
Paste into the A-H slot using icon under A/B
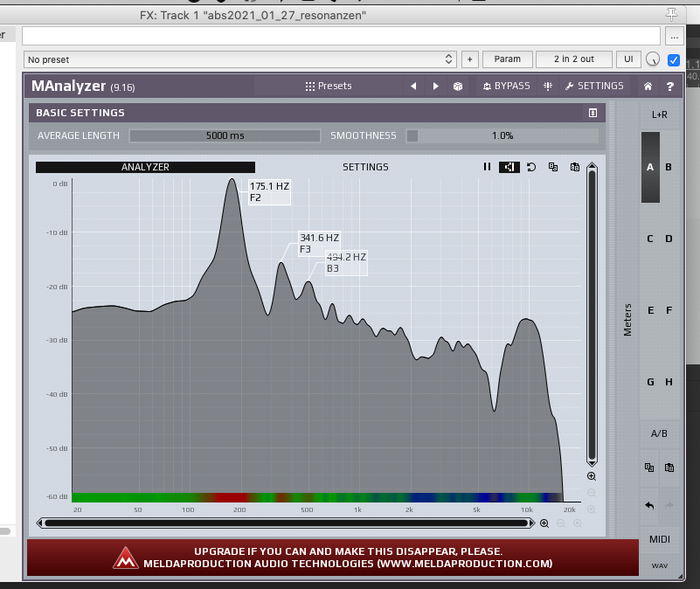[669, 468]
